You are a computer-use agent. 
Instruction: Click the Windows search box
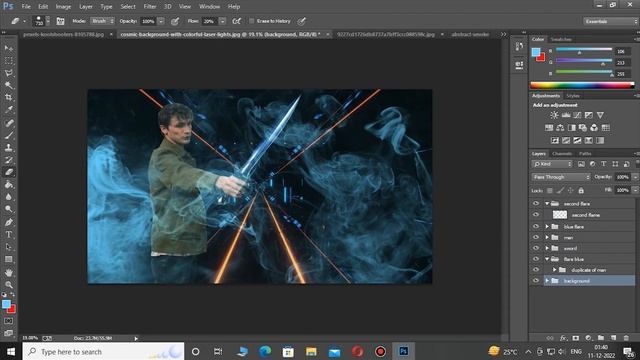[103, 351]
